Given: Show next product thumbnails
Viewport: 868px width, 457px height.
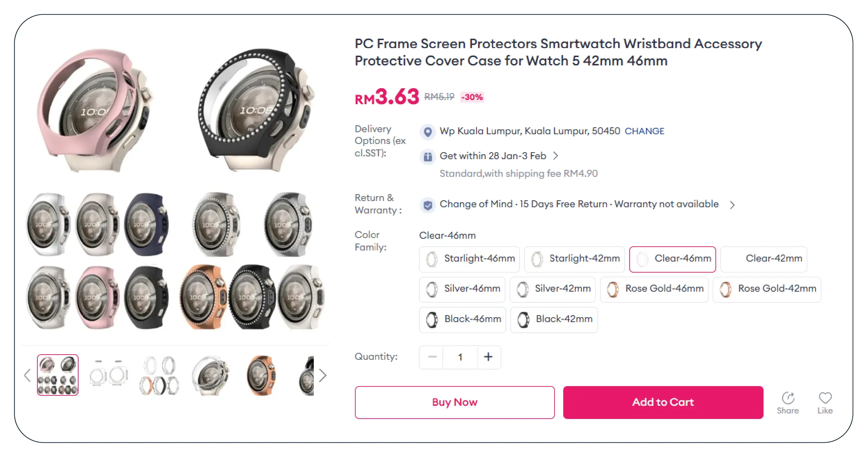Looking at the screenshot, I should pyautogui.click(x=322, y=375).
